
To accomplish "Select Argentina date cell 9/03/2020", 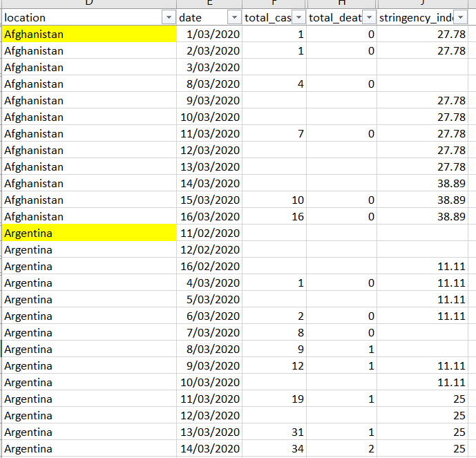I will pyautogui.click(x=209, y=365).
